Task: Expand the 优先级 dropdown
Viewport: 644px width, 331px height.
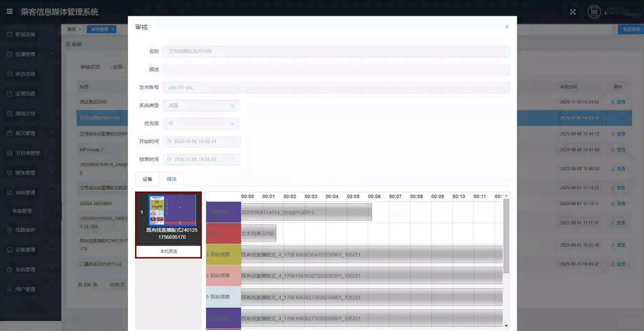Action: (201, 123)
